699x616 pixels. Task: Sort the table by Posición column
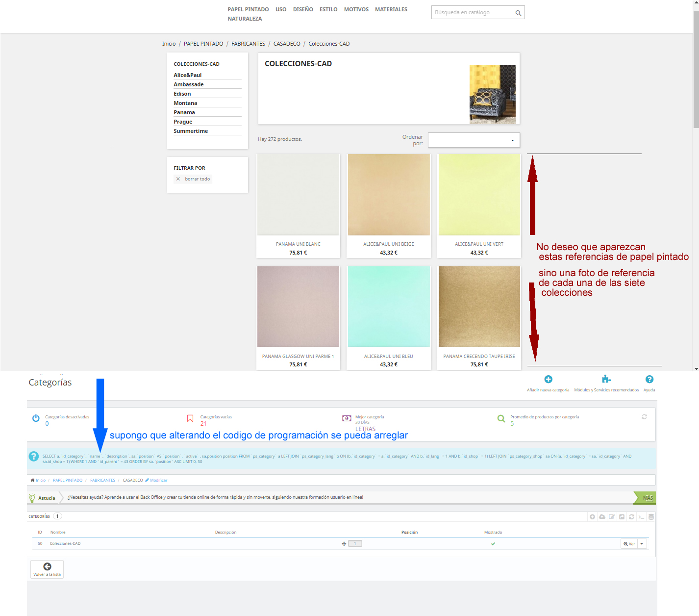click(x=410, y=532)
